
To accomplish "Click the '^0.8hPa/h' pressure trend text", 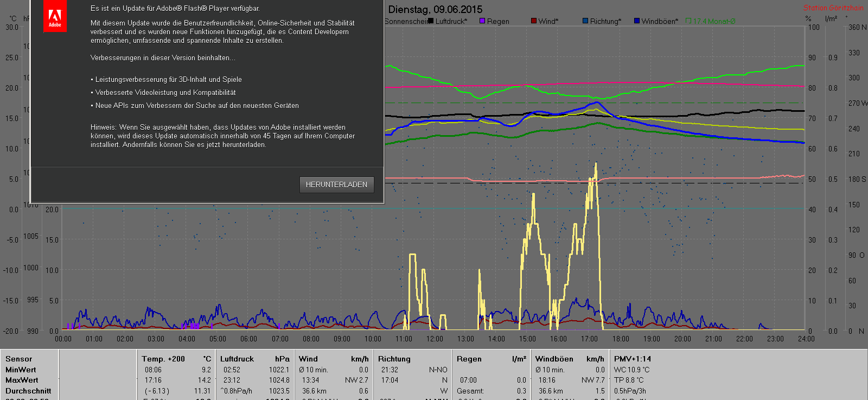I will (x=237, y=391).
